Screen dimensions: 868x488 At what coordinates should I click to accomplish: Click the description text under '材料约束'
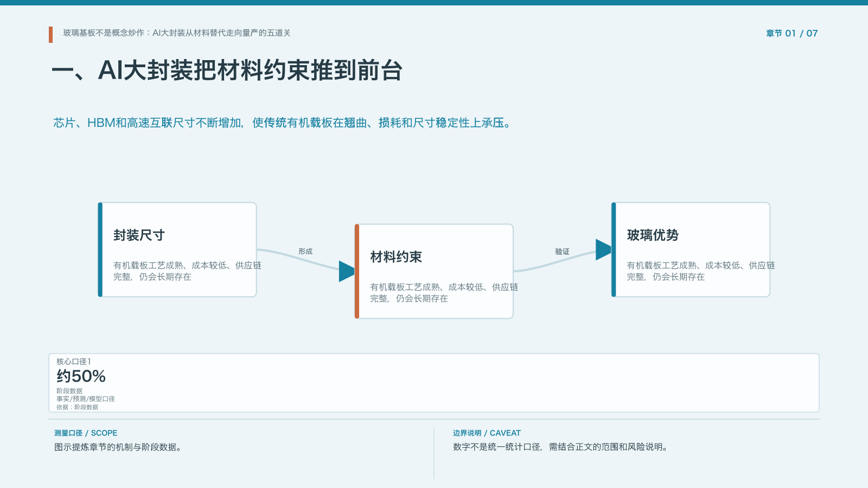pos(444,293)
